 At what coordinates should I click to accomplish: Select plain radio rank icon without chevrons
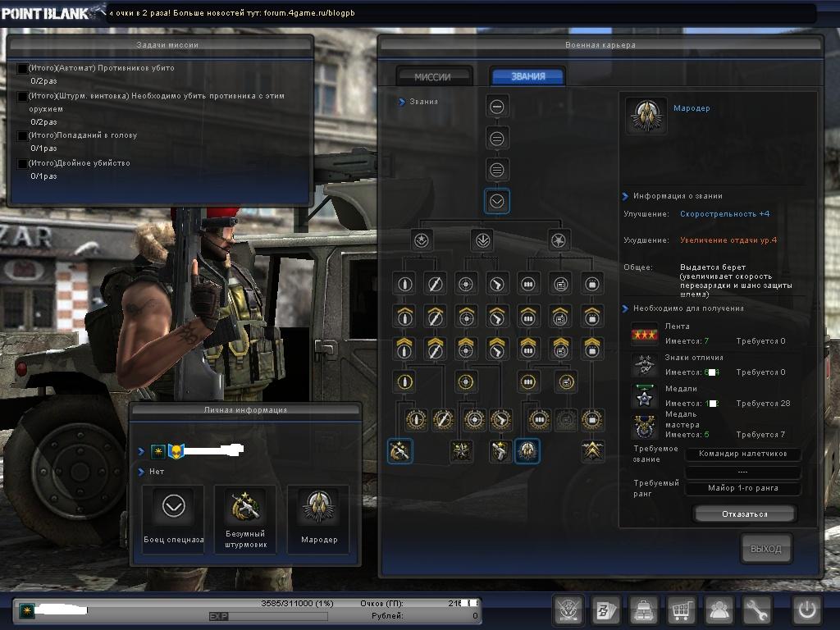point(560,284)
